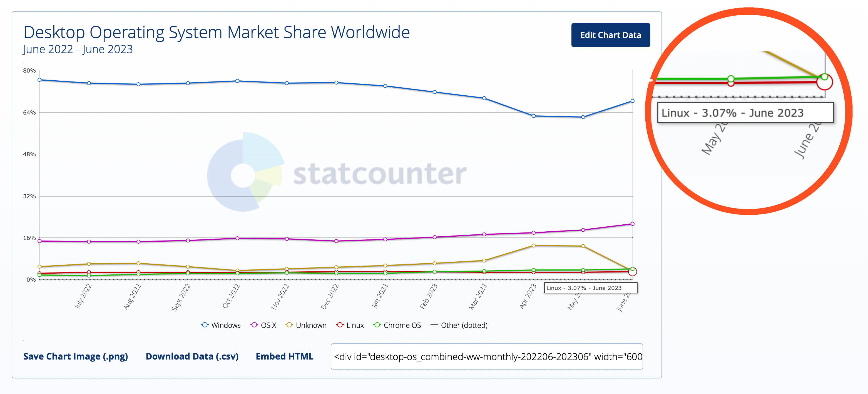Viewport: 868px width, 394px height.
Task: Click Unknown data point for Apr 2023
Action: (533, 245)
